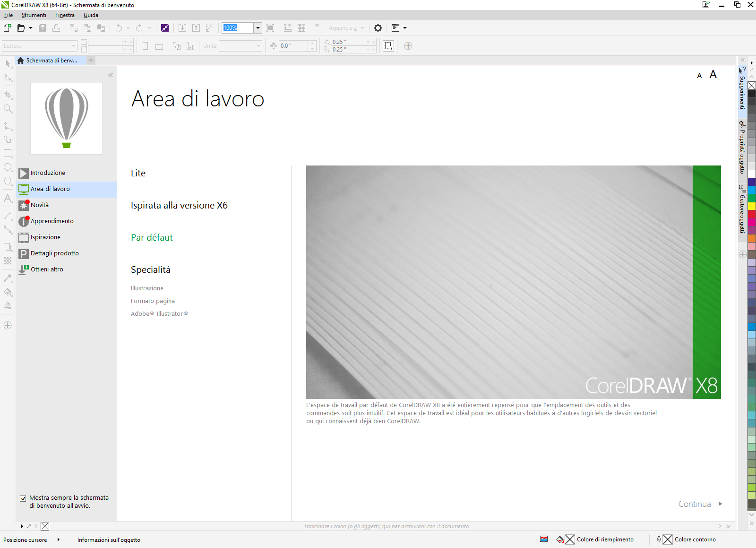Pick the red color swatch
Viewport: 756px width, 548px height.
[752, 214]
